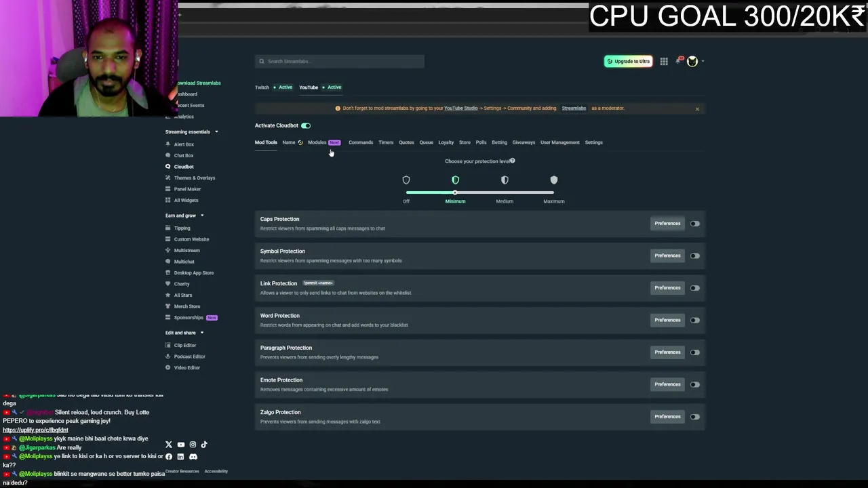
Task: Open Link Protection Preferences
Action: click(667, 288)
